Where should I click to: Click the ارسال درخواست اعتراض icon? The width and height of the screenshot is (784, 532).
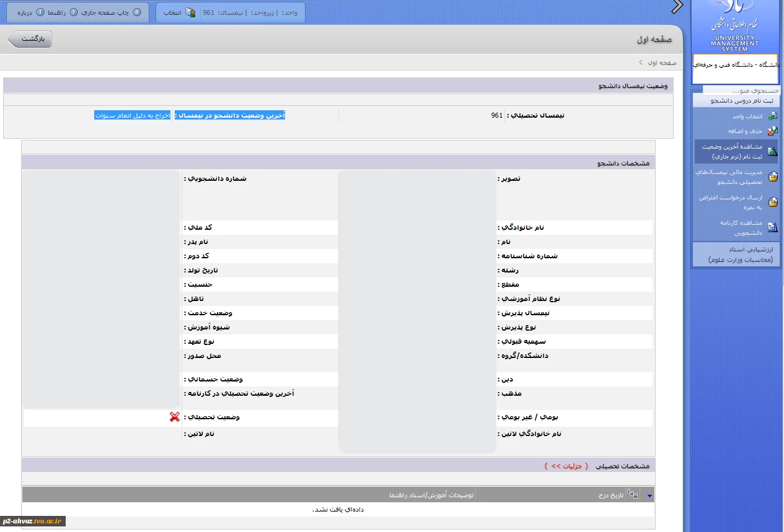pyautogui.click(x=772, y=202)
